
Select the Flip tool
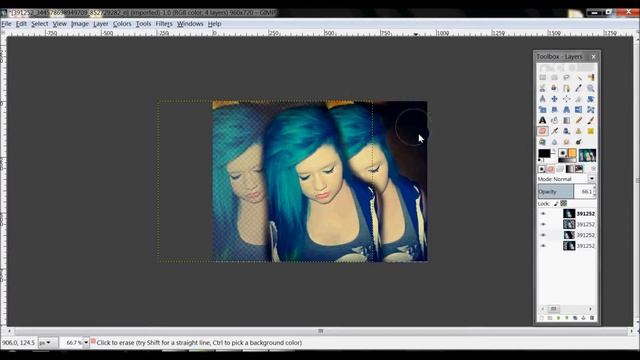tap(578, 109)
